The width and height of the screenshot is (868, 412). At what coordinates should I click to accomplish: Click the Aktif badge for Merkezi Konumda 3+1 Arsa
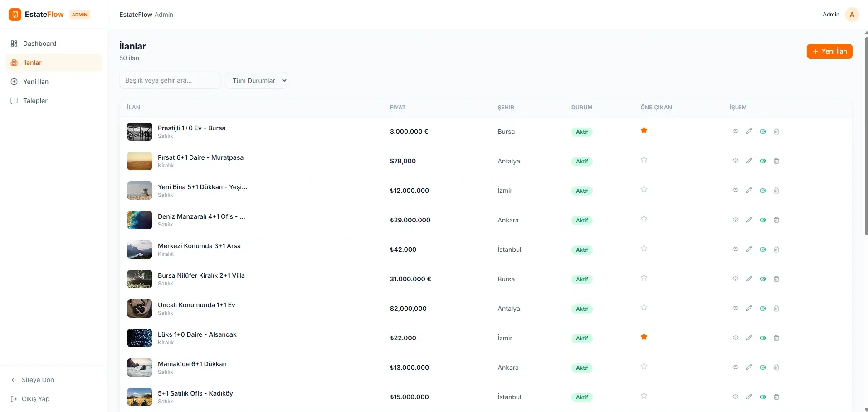[582, 250]
